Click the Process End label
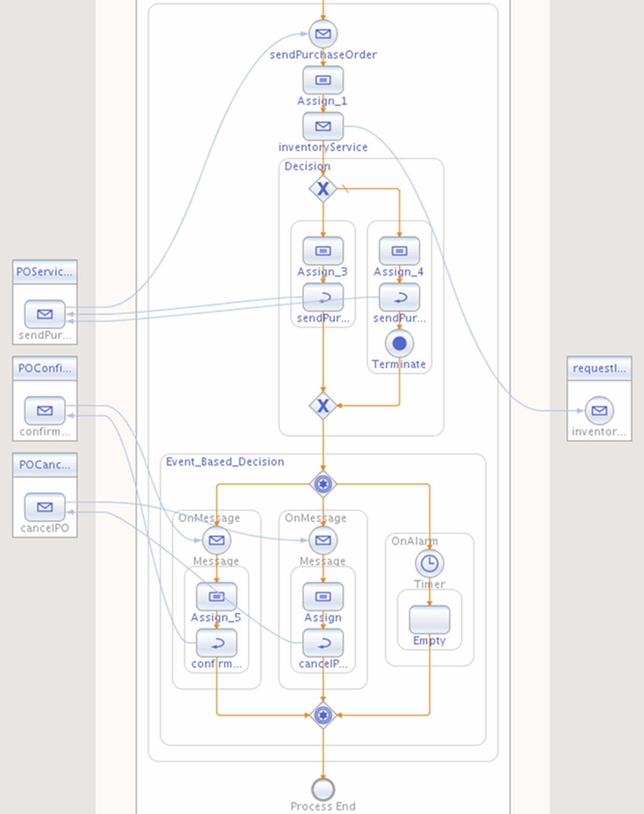The width and height of the screenshot is (644, 814). pos(323,806)
